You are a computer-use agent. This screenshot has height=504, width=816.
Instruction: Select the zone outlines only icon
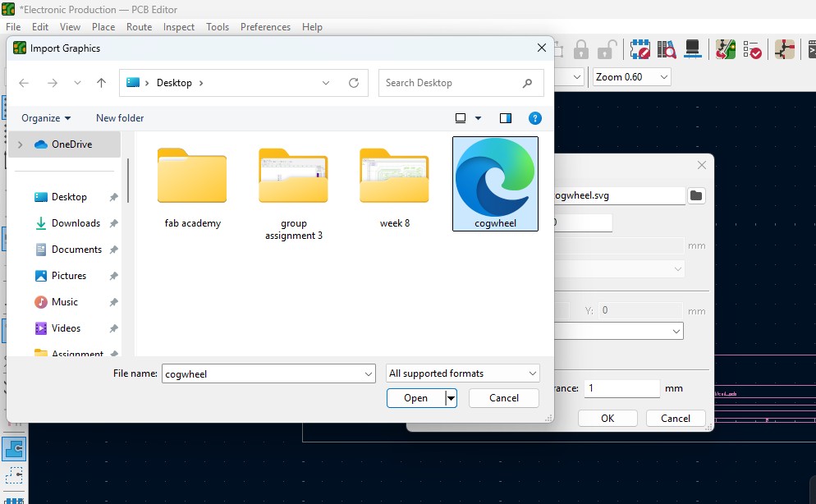pyautogui.click(x=14, y=475)
